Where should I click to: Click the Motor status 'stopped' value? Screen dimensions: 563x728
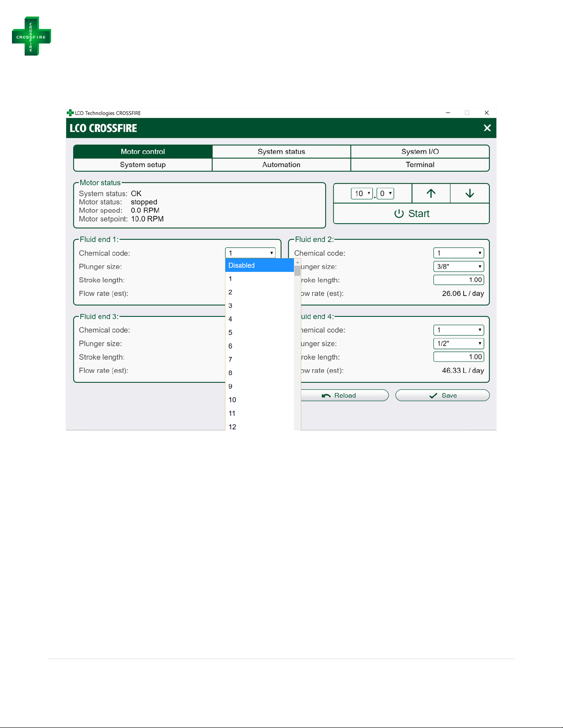144,202
